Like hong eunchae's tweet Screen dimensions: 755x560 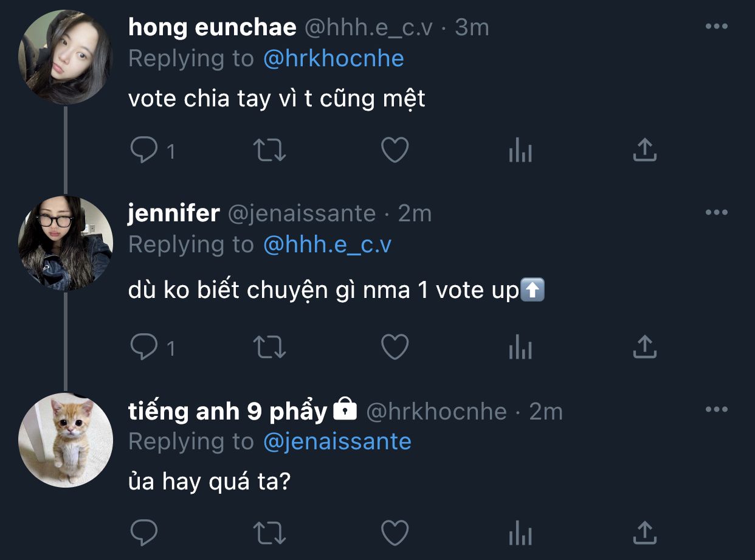tap(395, 150)
